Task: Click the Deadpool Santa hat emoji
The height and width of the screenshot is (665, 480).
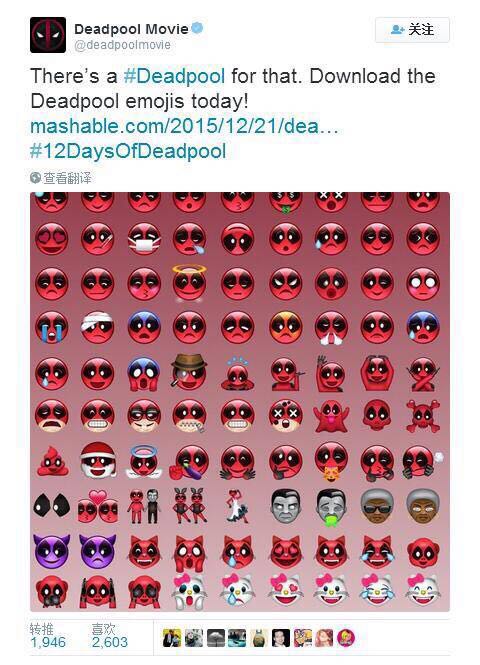Action: (98, 460)
